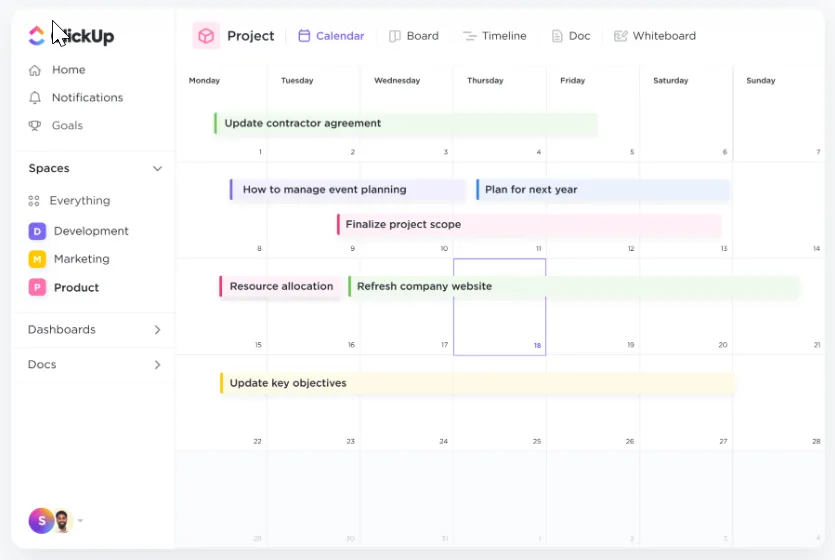The image size is (835, 560).
Task: Switch to the Doc tab
Action: (x=571, y=36)
